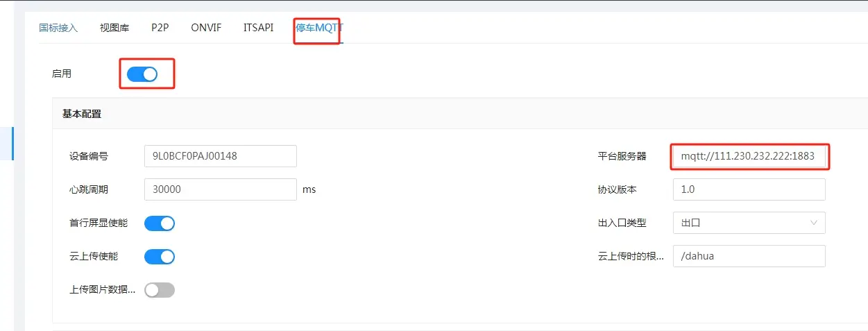This screenshot has height=331, width=868.
Task: Turn off the 云上传使能 switch
Action: [160, 256]
